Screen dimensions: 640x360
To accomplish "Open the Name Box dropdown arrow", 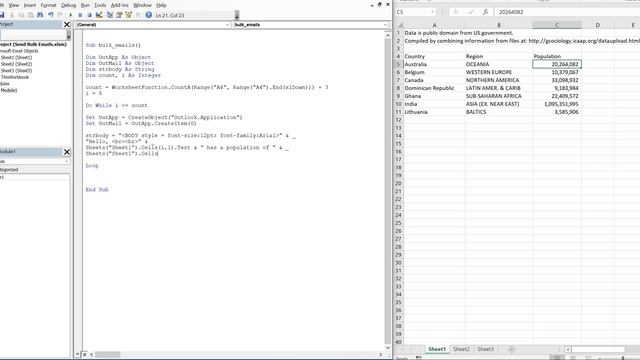I will click(433, 12).
